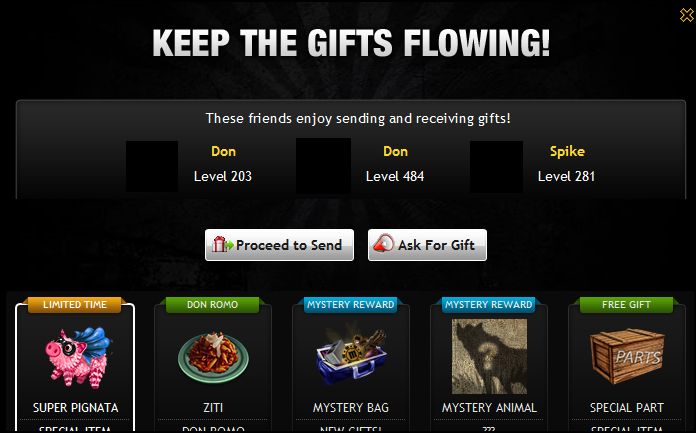Image resolution: width=696 pixels, height=433 pixels.
Task: Click the name Don above Level 484
Action: coord(395,151)
